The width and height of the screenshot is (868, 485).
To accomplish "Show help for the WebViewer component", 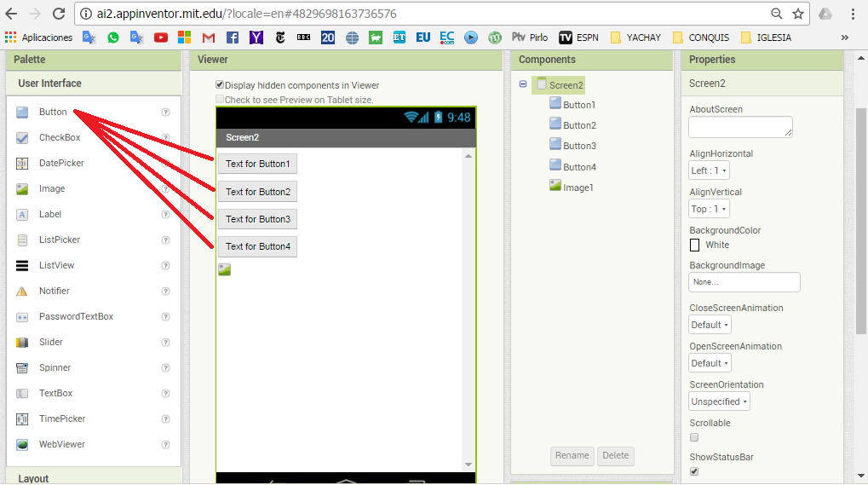I will point(165,445).
